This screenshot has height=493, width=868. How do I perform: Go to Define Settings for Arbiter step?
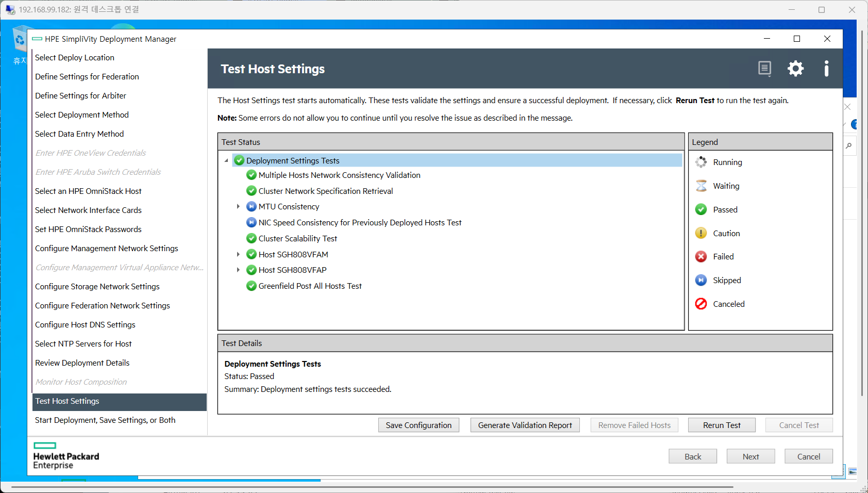[80, 96]
